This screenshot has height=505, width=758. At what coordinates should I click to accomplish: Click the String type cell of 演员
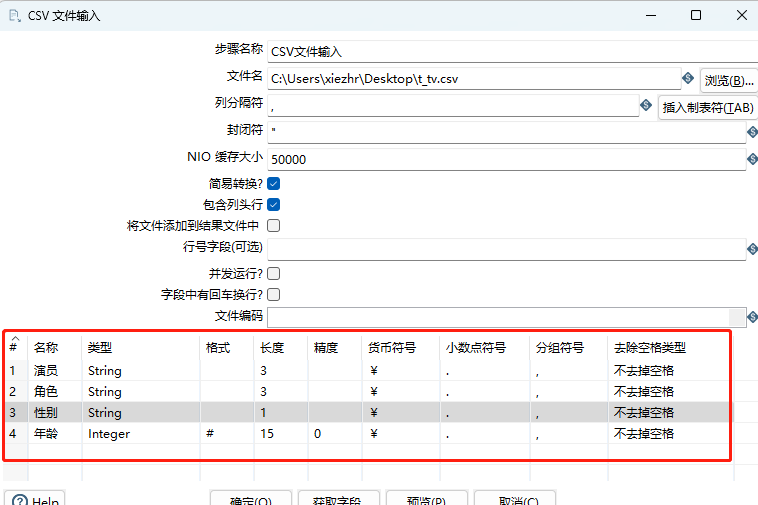(141, 371)
